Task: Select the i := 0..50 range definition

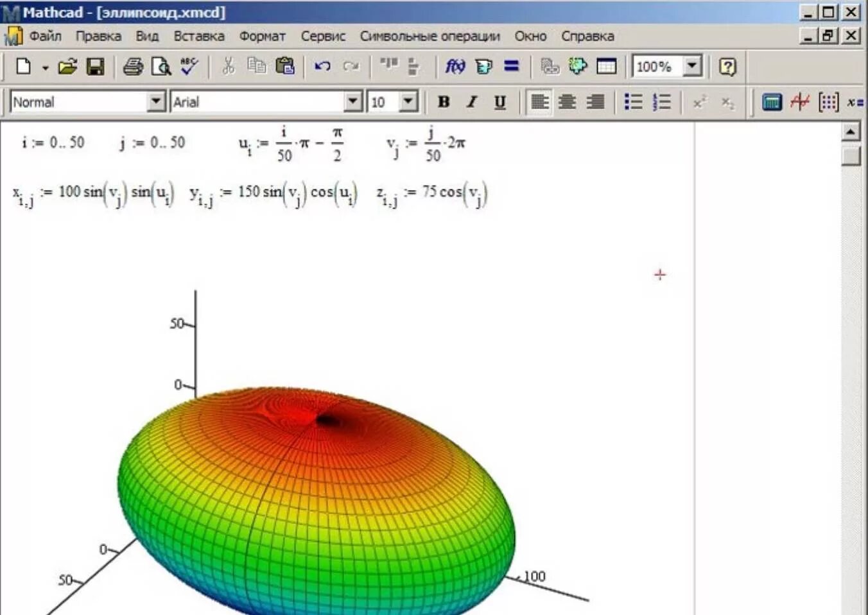Action: 53,143
